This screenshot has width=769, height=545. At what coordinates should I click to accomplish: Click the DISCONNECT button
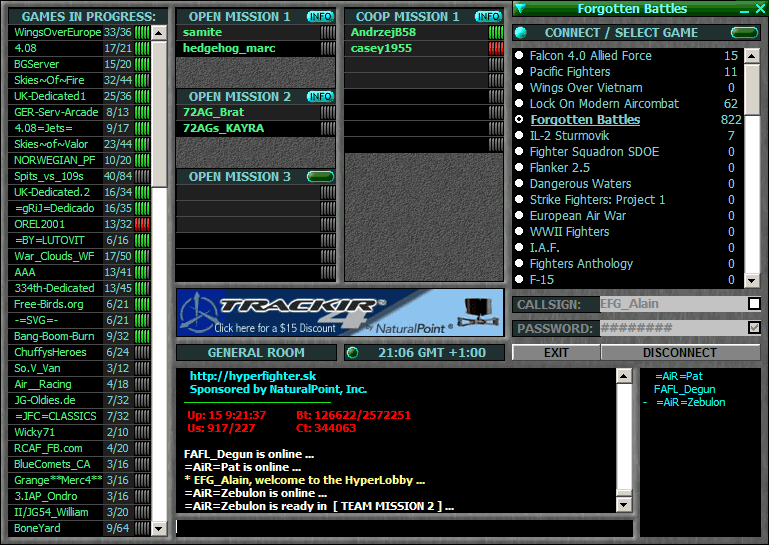(x=680, y=353)
